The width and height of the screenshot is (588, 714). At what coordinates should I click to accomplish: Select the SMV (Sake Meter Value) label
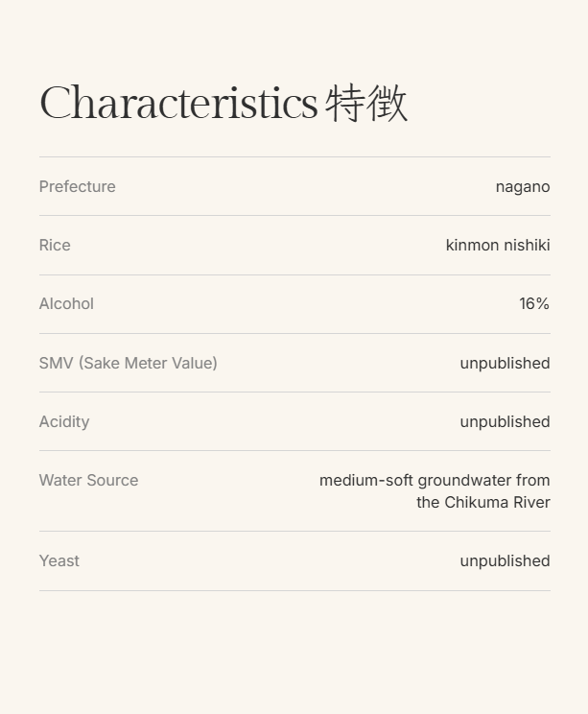point(129,364)
